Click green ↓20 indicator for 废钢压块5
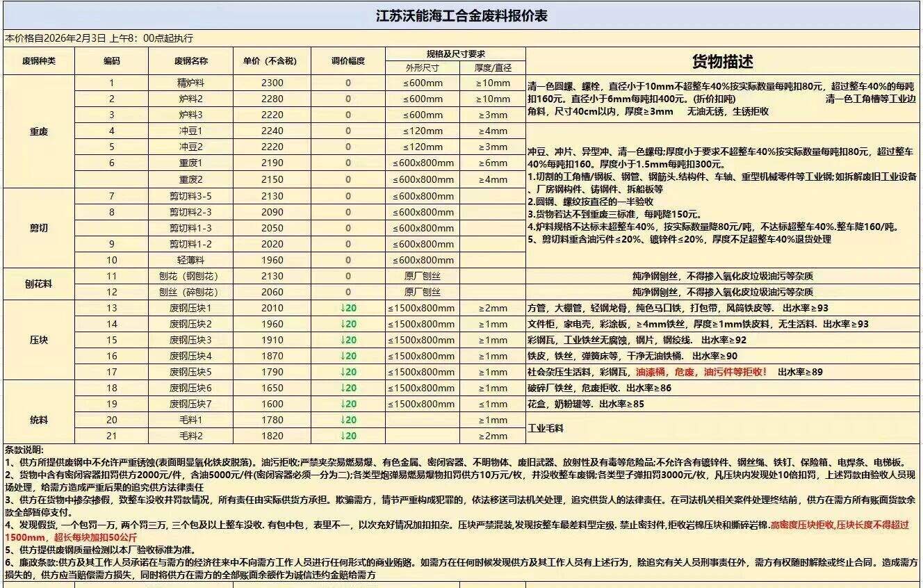 348,372
